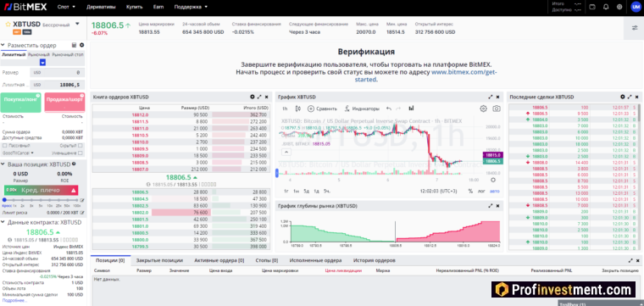Collapse the Ваша позиция section

pos(3,164)
